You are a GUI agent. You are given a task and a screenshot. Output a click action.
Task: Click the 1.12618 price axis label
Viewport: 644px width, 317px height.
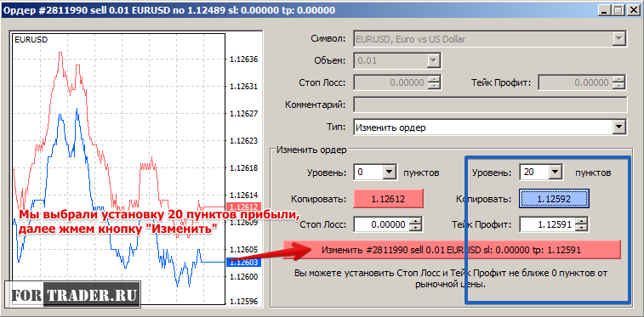[x=244, y=168]
